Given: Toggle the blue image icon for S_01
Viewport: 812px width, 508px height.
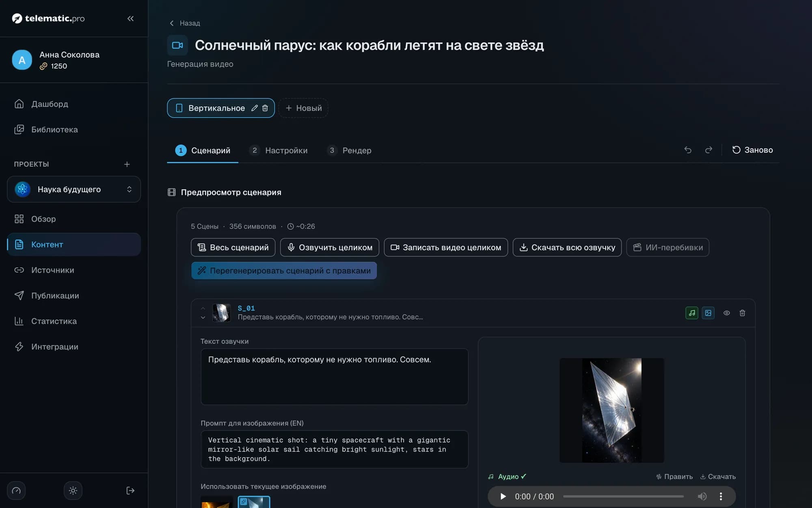Looking at the screenshot, I should coord(708,313).
